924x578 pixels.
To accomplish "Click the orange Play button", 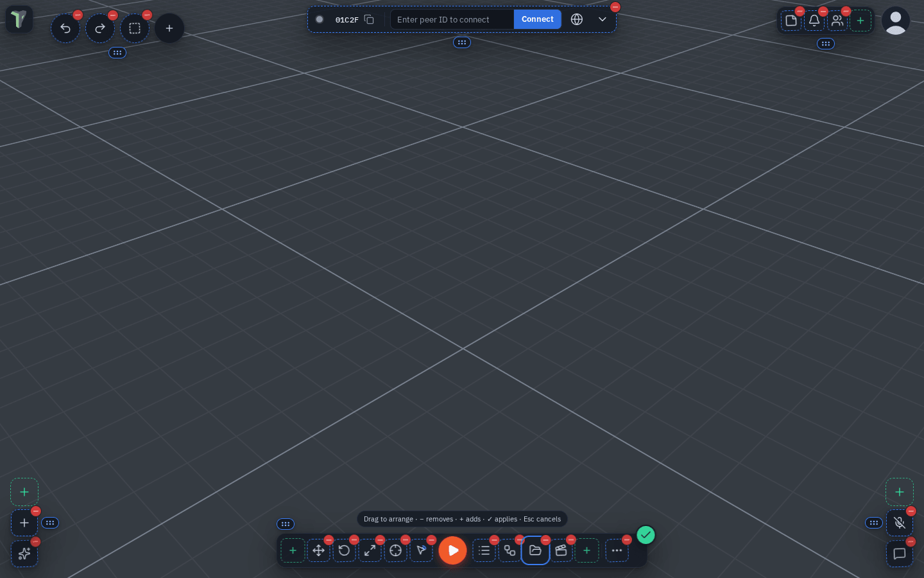I will (x=453, y=550).
